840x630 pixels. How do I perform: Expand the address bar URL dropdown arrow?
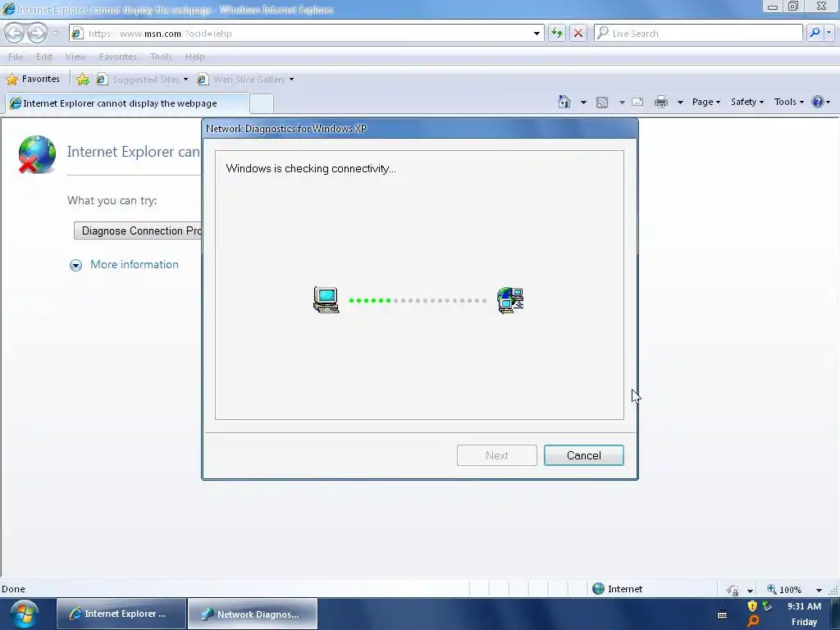point(536,34)
